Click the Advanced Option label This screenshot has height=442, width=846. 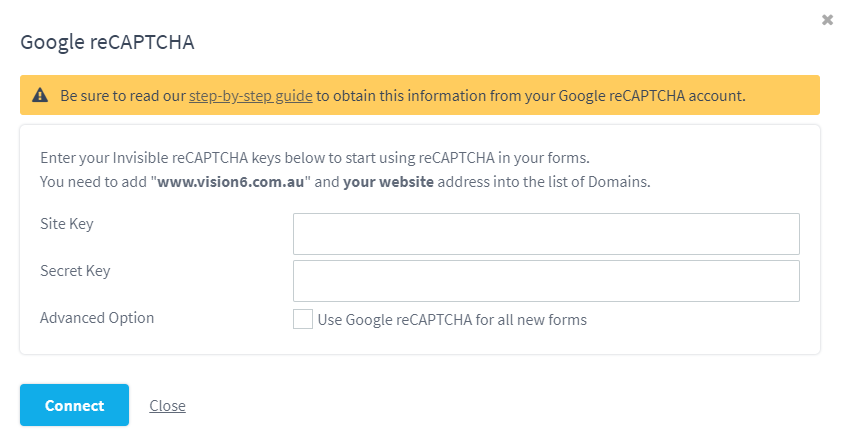(97, 317)
